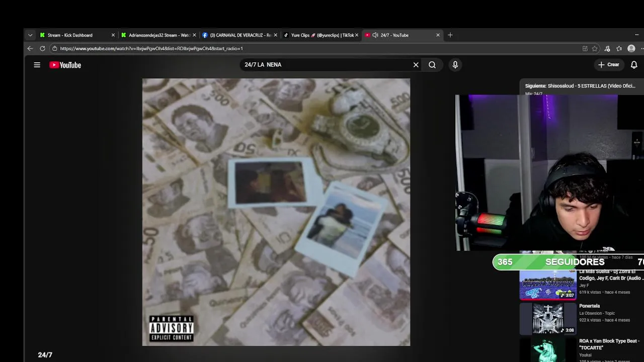Close the Adrianozendejas32 Stream tab
Viewport: 644px width, 362px height.
point(194,35)
